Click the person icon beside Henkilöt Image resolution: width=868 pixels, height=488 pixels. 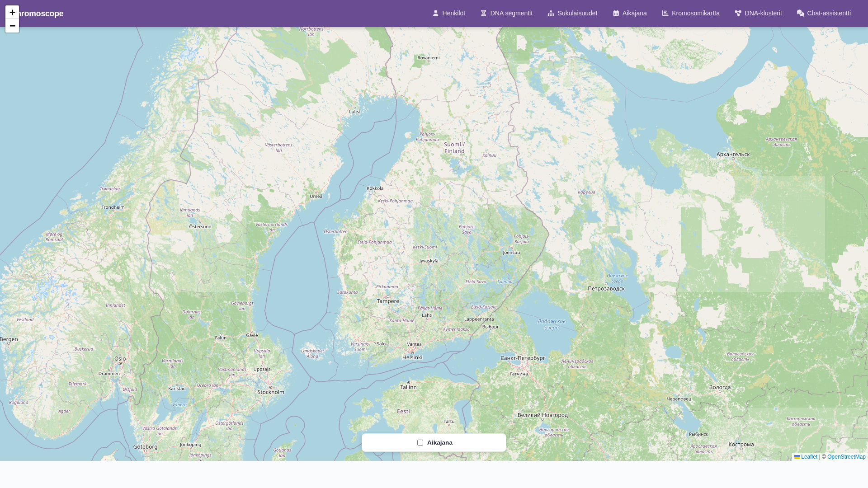(435, 14)
